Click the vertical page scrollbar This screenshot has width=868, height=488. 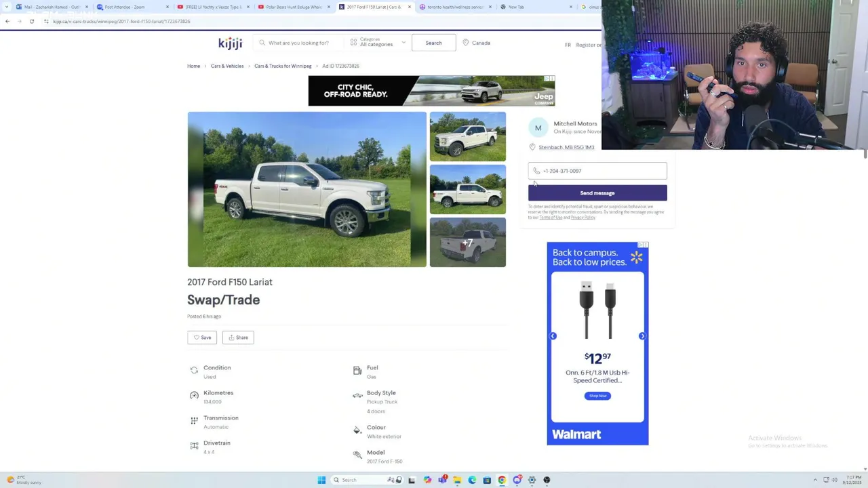point(865,153)
